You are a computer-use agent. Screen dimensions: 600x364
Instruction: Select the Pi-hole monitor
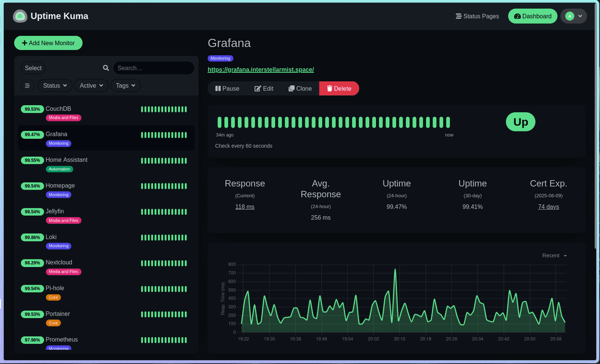[x=106, y=292]
